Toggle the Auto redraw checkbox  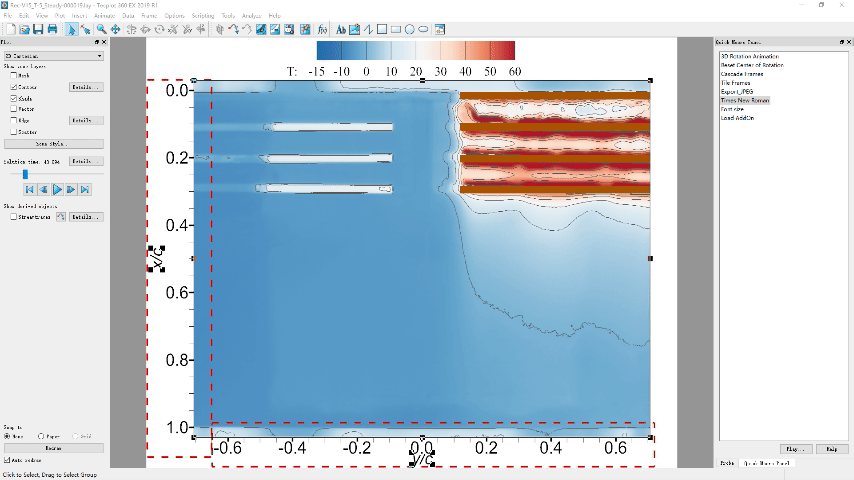point(7,460)
